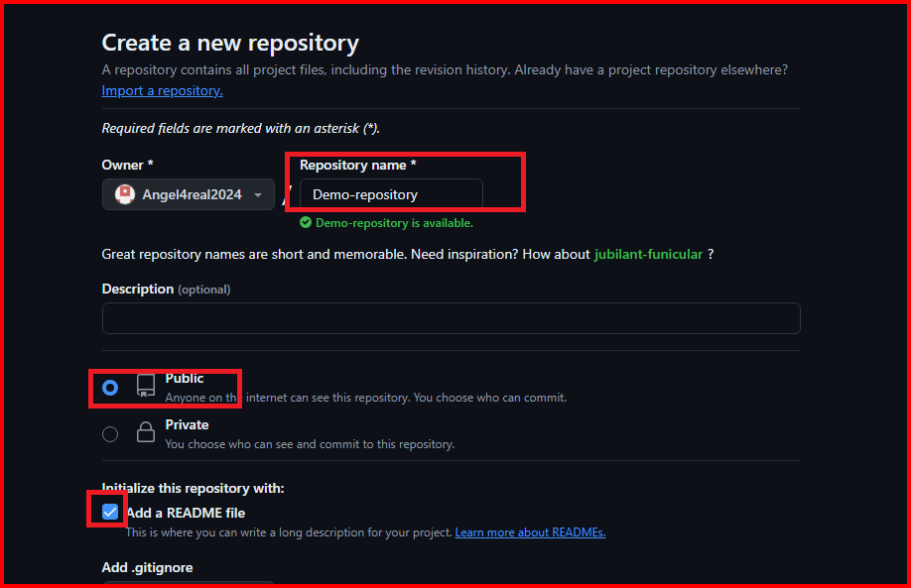Image resolution: width=911 pixels, height=588 pixels.
Task: Click the Repository name input field
Action: 391,194
